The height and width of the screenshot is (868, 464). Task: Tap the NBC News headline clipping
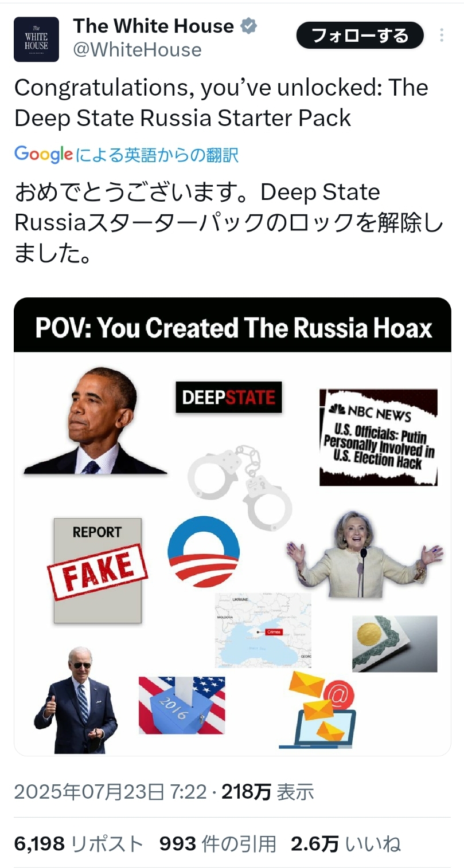coord(379,437)
